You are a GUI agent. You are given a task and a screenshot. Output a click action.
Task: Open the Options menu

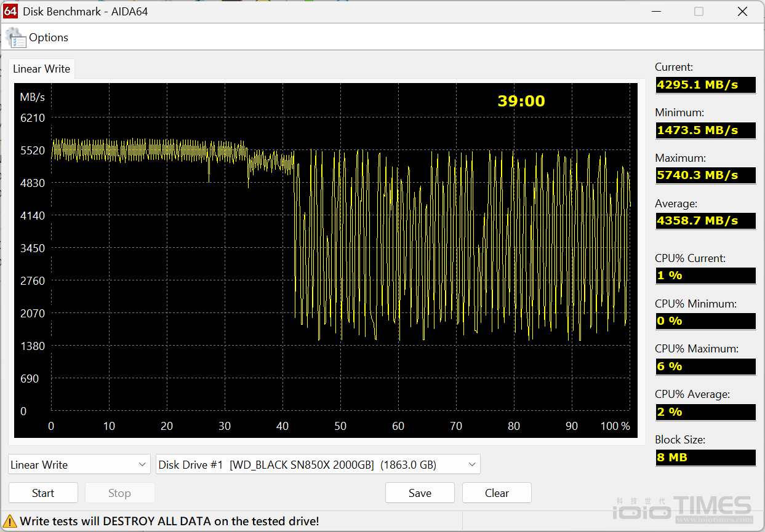49,38
